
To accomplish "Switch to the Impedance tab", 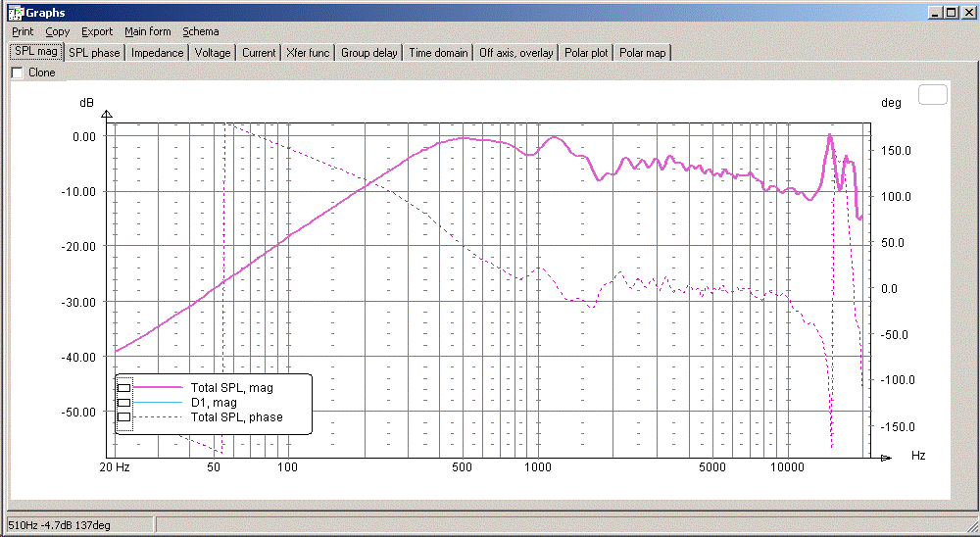I will tap(157, 53).
